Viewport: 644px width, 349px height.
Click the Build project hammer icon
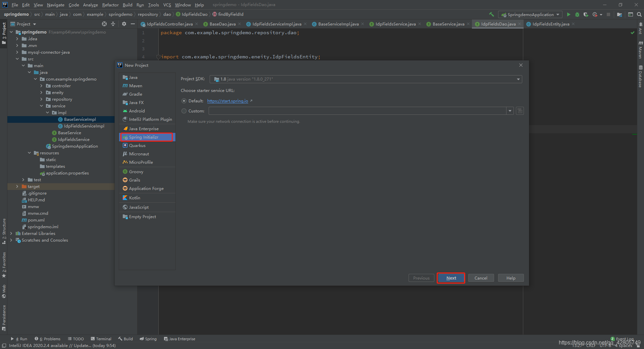(x=491, y=14)
